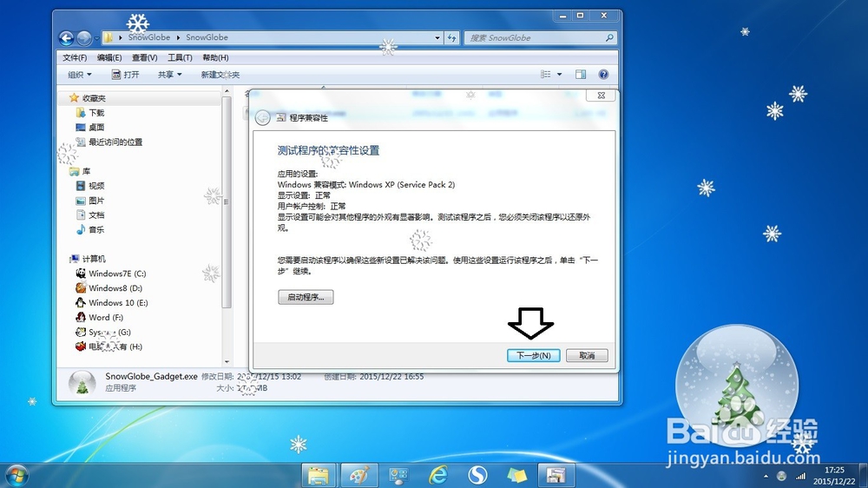868x488 pixels.
Task: Minimize the Explorer window
Action: [562, 16]
